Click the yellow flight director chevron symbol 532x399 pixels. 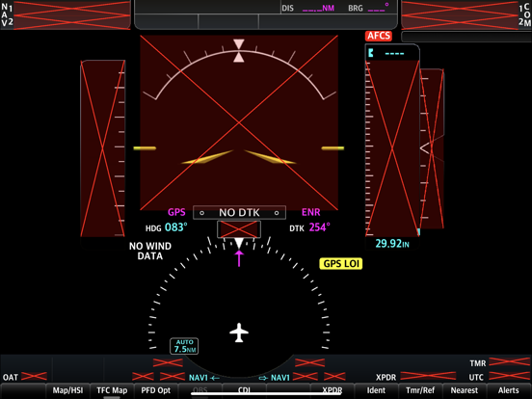point(239,157)
